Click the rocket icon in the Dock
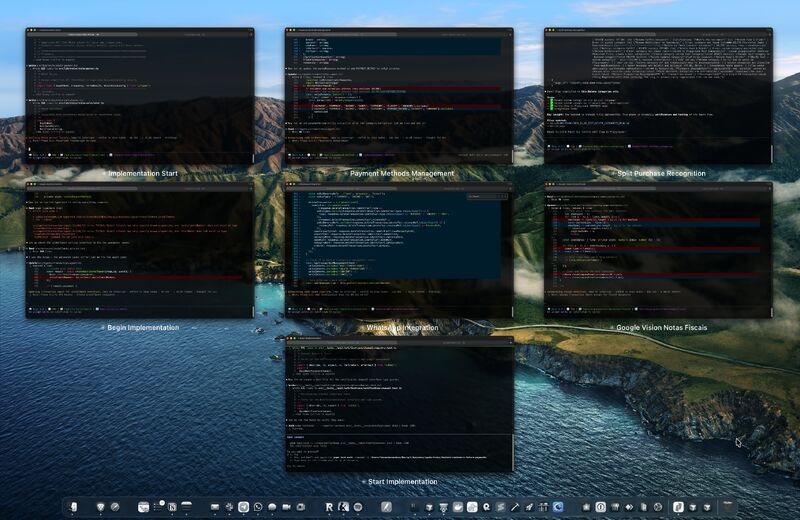The width and height of the screenshot is (800, 520). point(529,507)
